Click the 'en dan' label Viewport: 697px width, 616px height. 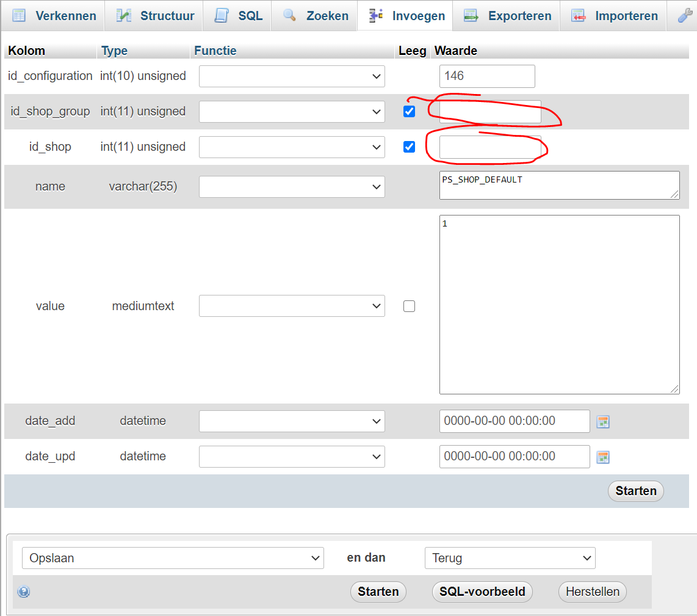click(366, 558)
